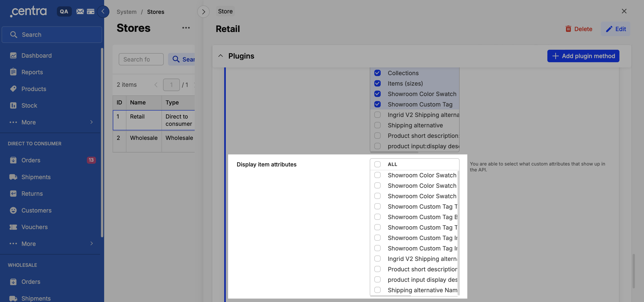644x302 pixels.
Task: Open the Stores overflow menu (three dots)
Action: pyautogui.click(x=186, y=28)
